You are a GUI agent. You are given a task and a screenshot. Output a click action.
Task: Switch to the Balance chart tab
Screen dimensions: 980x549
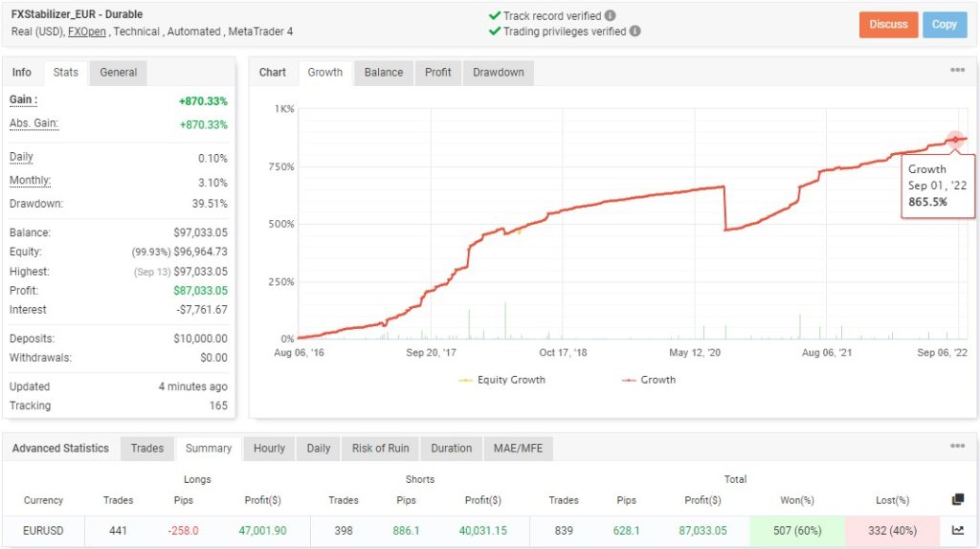point(384,73)
